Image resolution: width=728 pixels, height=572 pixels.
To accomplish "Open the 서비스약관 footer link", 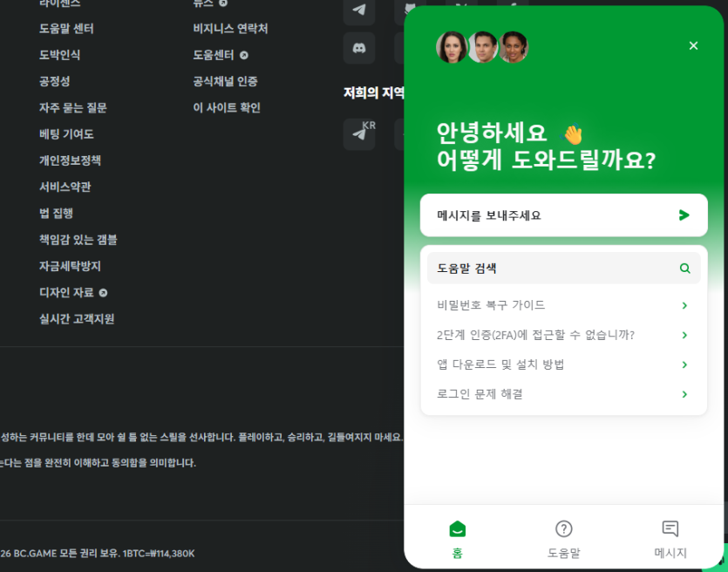I will click(x=65, y=187).
